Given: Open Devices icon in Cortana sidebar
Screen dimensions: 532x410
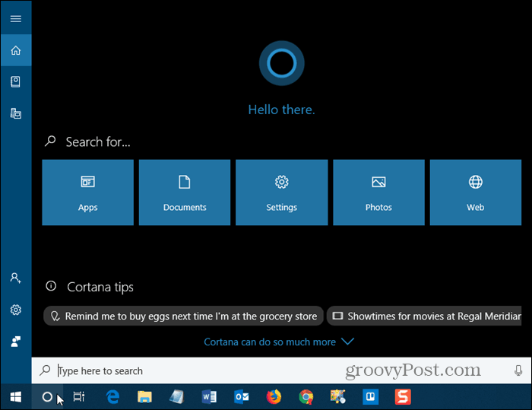Looking at the screenshot, I should tap(16, 113).
